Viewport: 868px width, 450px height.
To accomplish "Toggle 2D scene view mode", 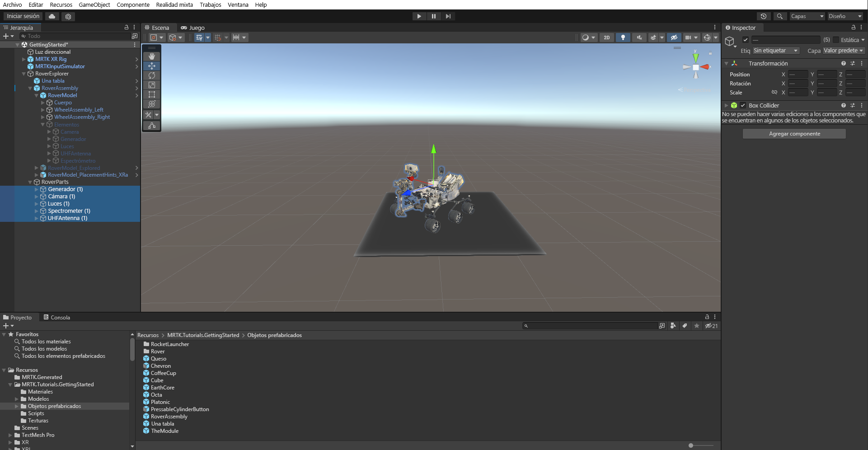I will (607, 37).
